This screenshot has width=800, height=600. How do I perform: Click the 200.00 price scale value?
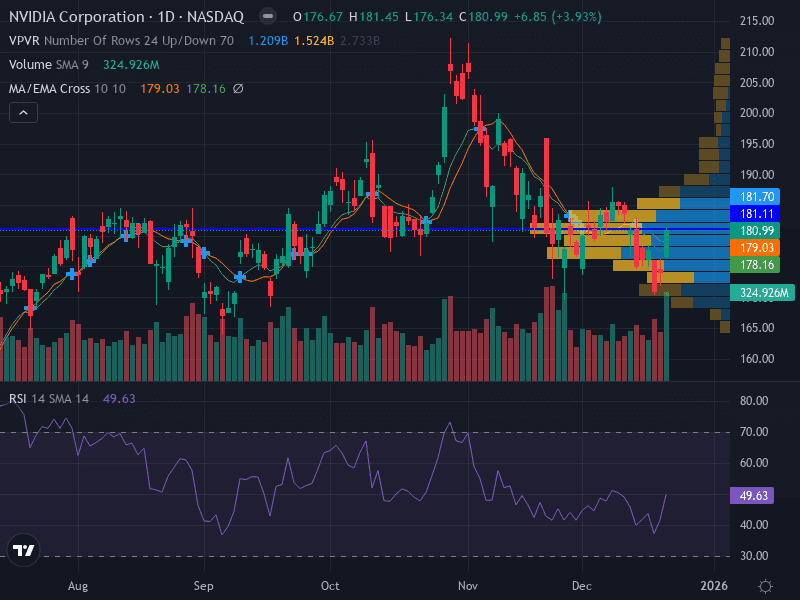point(757,113)
